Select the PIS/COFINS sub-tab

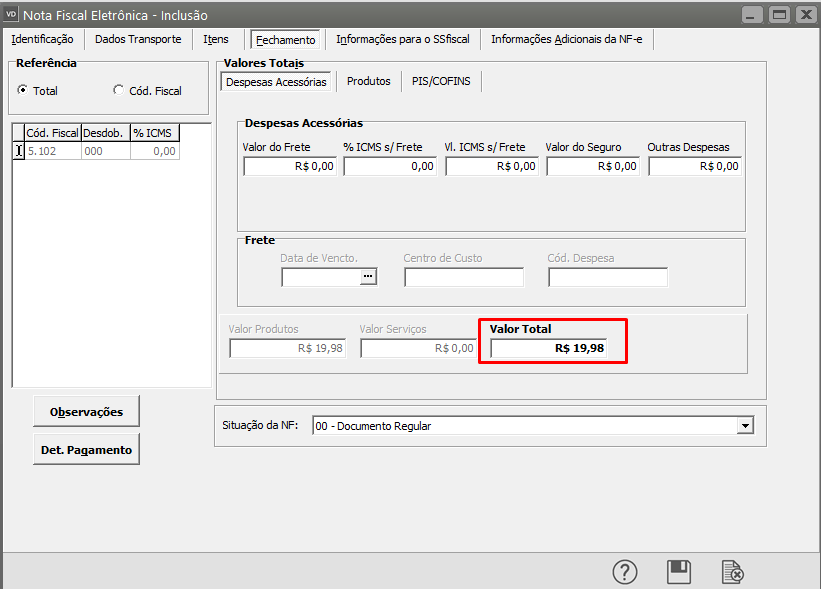(x=441, y=81)
